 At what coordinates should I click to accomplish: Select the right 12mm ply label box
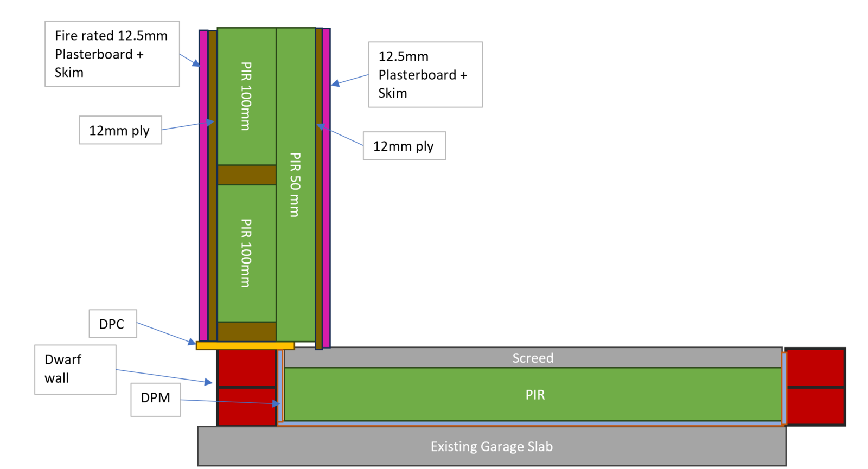404,146
